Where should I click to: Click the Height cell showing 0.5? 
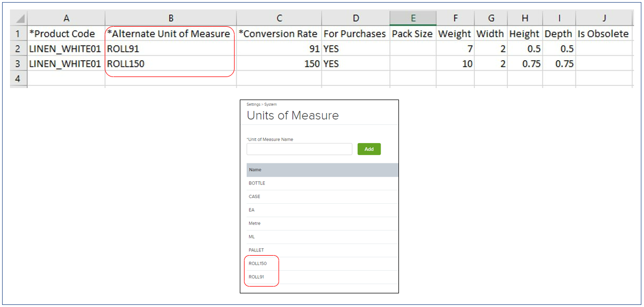[x=525, y=49]
